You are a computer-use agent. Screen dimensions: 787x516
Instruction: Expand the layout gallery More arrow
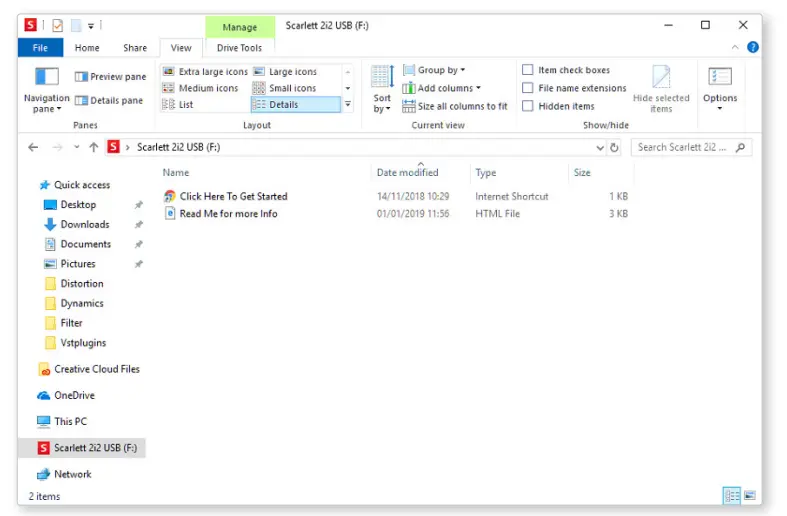347,104
